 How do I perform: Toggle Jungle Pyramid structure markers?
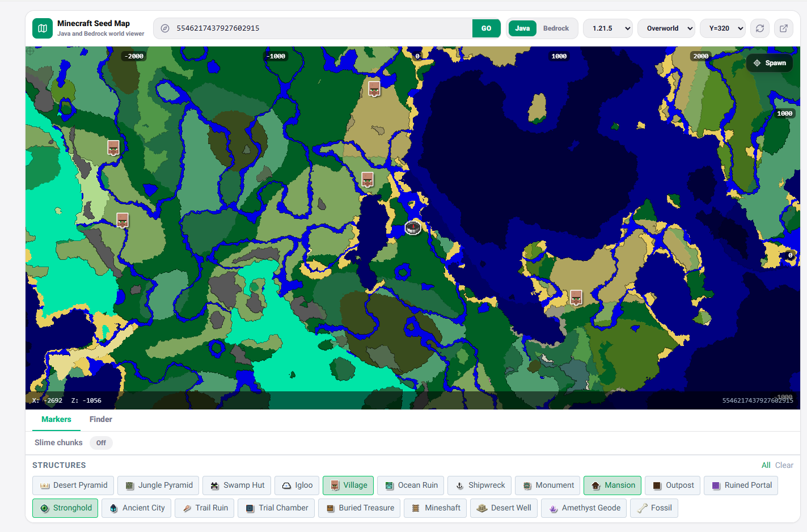158,485
